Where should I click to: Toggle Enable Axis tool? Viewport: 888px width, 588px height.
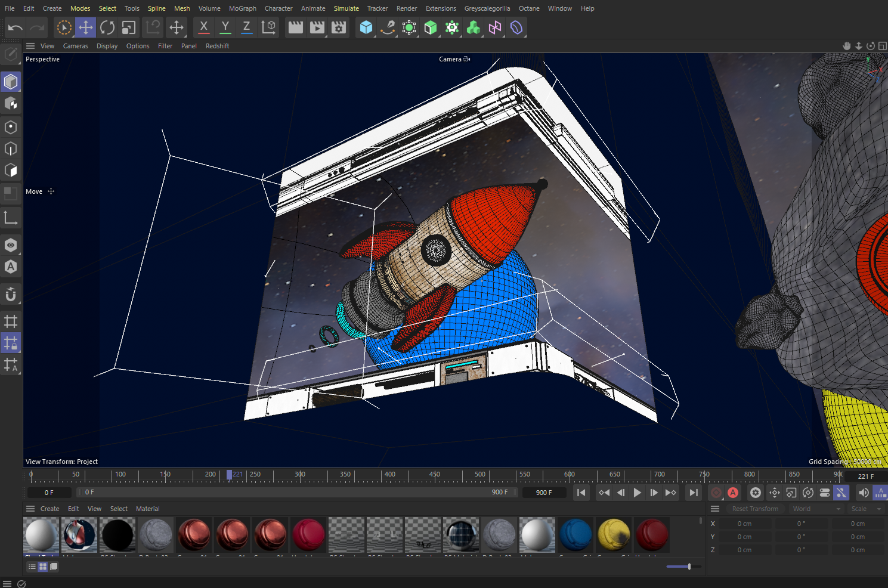pos(11,218)
